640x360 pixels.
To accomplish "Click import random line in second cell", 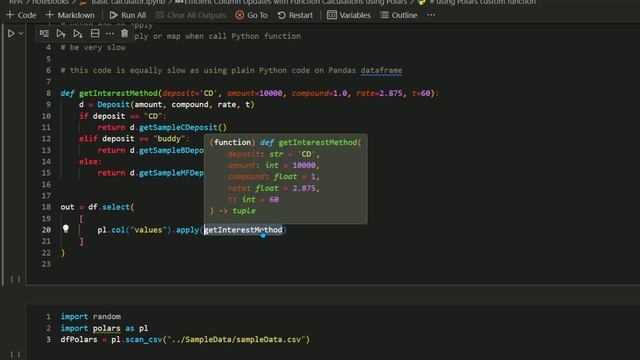I will coord(91,316).
